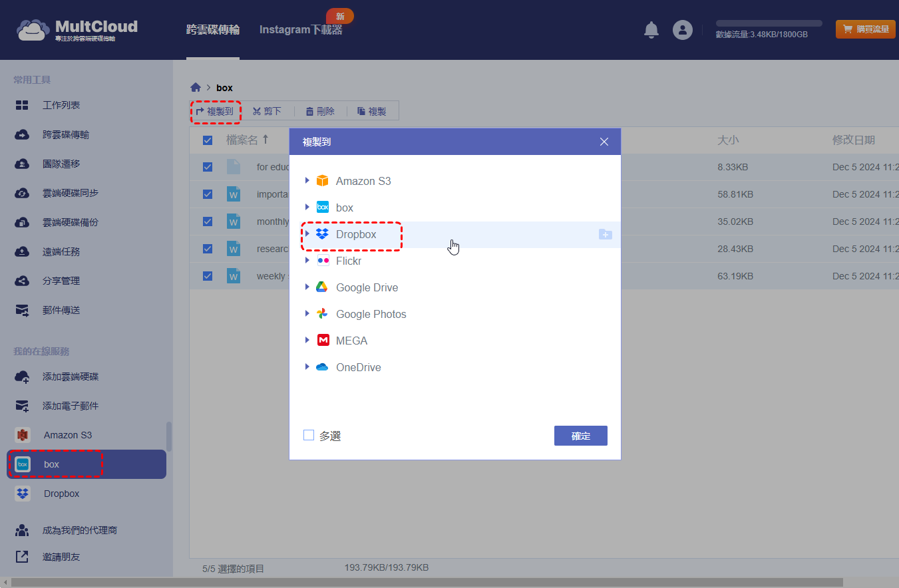Screen dimensions: 899x588
Task: Click the 複製 copy toolbar button
Action: click(372, 112)
